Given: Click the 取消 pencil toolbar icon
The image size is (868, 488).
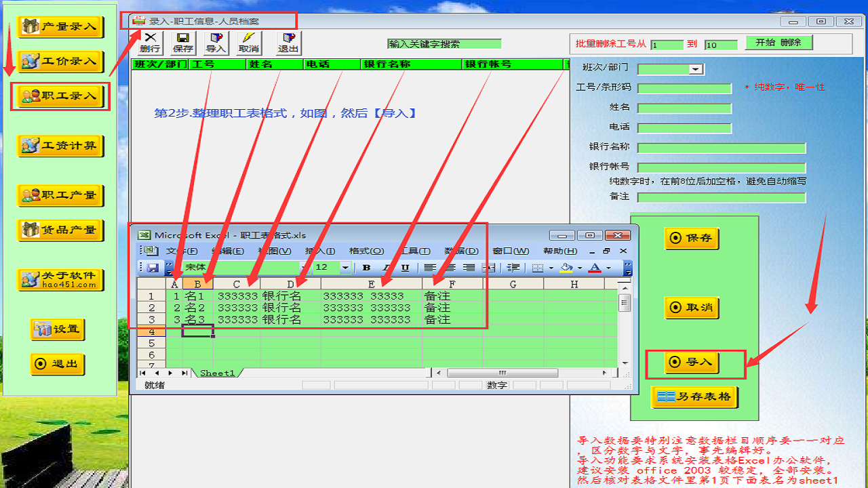Looking at the screenshot, I should pyautogui.click(x=249, y=43).
